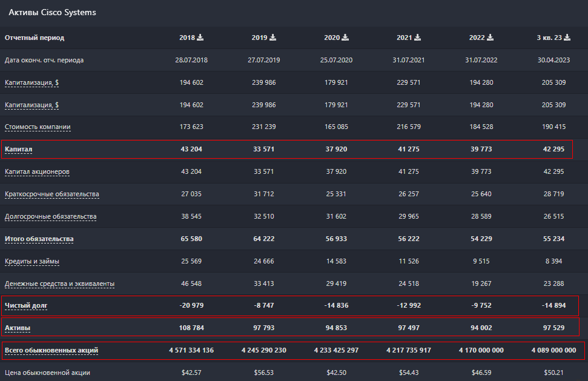Select the Долгосрочные обязательства value 26 515

coord(553,216)
